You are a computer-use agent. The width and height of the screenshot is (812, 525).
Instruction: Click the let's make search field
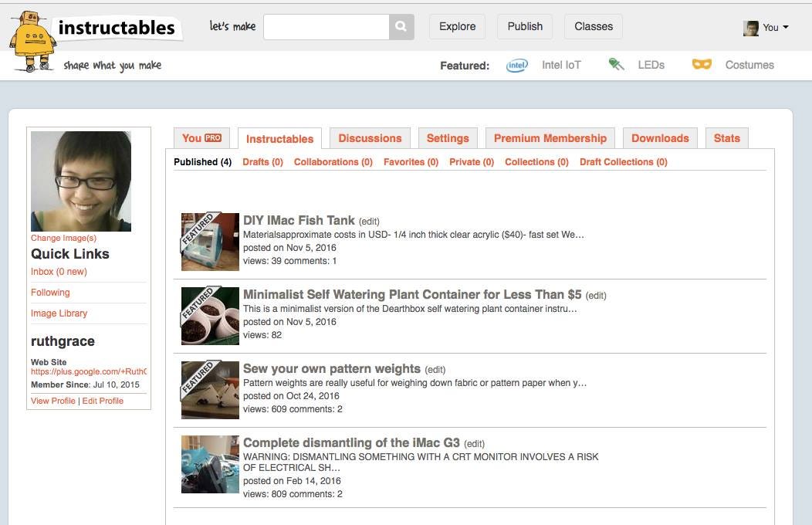point(326,26)
